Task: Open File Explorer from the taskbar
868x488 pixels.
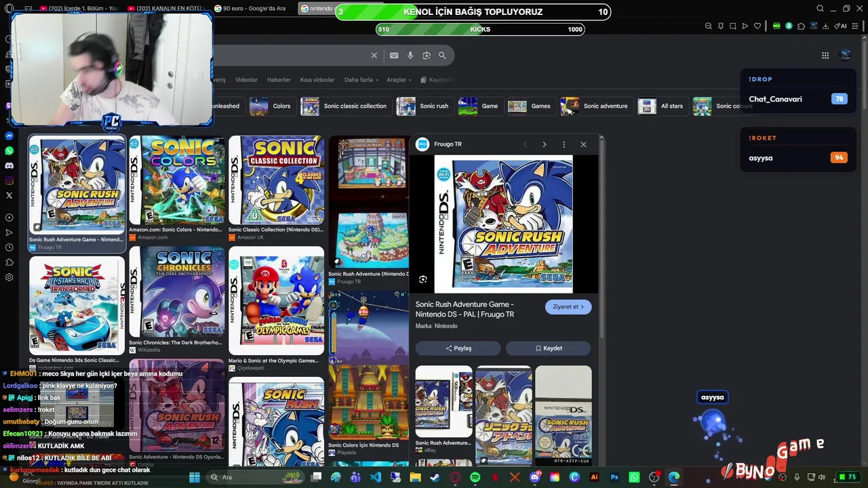Action: coord(415,477)
